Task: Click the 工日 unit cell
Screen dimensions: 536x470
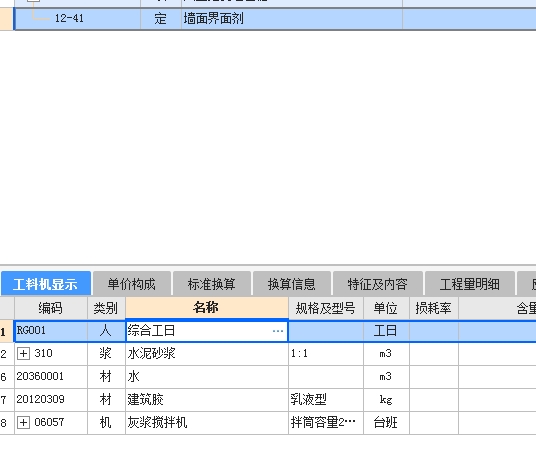Action: [386, 331]
